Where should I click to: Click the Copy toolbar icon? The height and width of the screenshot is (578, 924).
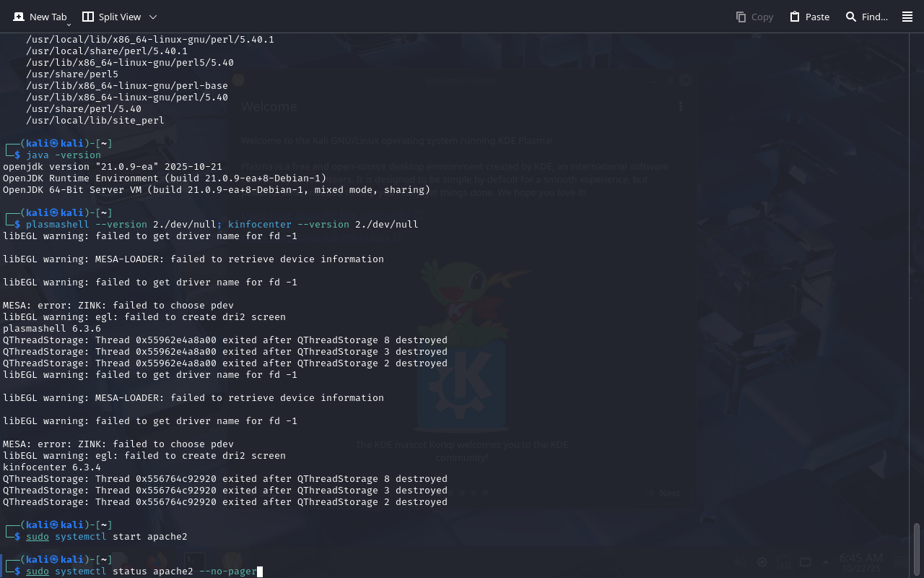click(x=754, y=17)
